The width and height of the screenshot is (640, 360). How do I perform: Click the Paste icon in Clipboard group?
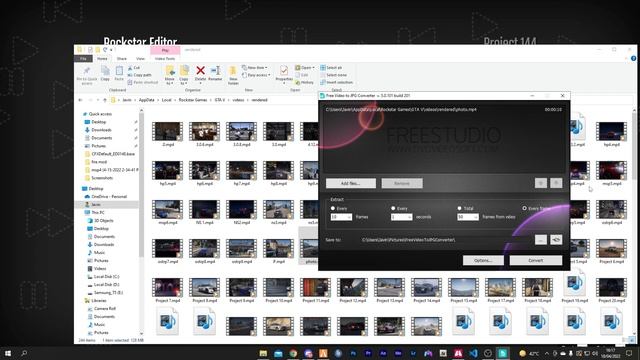[119, 71]
